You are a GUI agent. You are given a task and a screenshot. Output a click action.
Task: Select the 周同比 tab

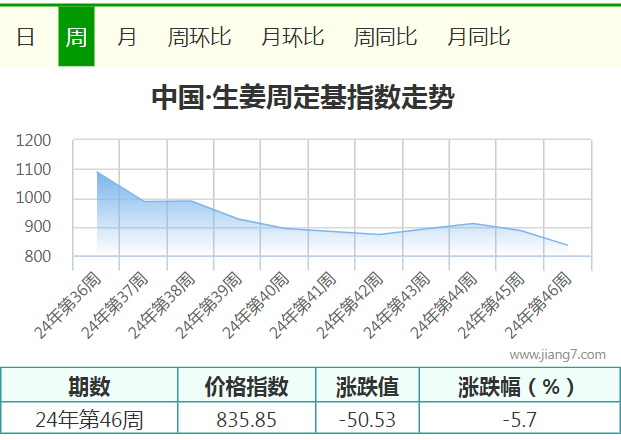point(385,37)
